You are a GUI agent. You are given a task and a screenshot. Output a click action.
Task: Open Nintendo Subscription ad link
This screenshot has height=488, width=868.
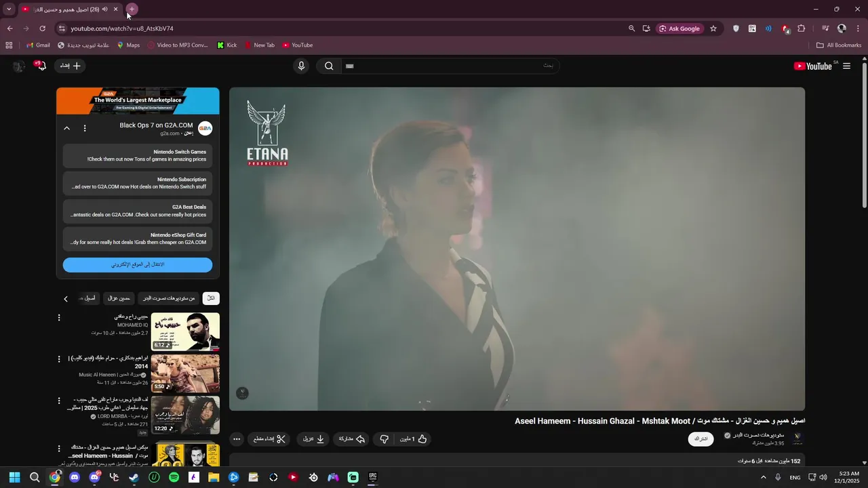[138, 183]
